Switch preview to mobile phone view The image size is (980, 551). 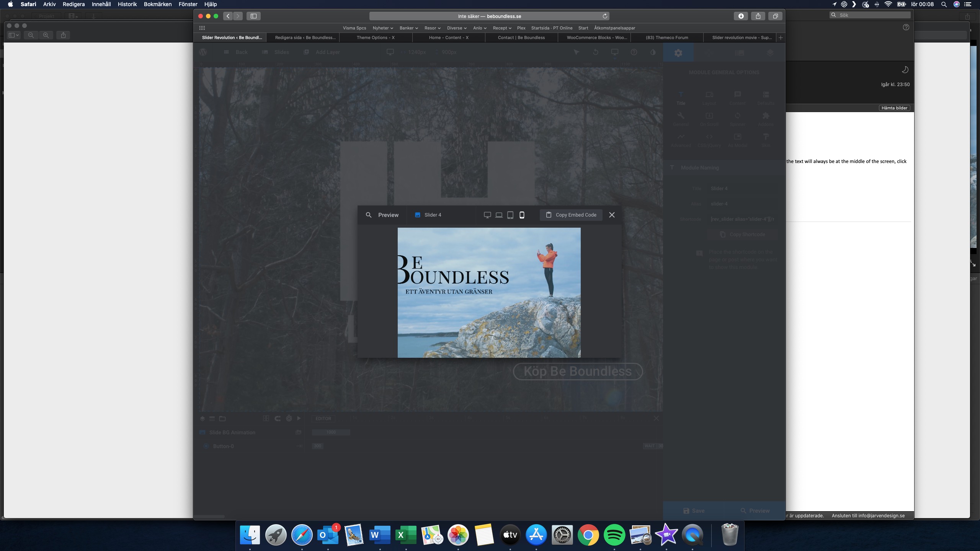[x=522, y=215]
